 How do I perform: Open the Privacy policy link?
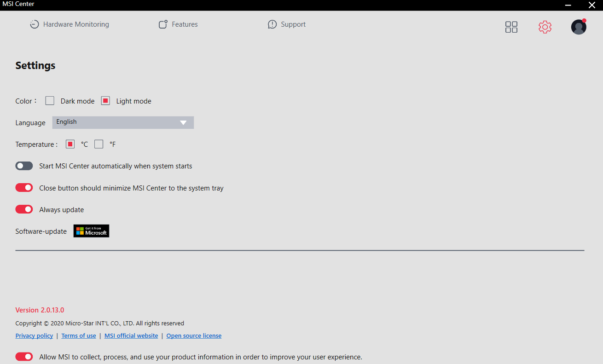coord(34,336)
